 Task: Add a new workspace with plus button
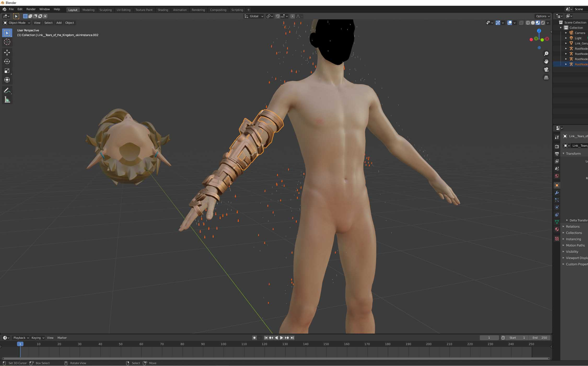click(248, 10)
